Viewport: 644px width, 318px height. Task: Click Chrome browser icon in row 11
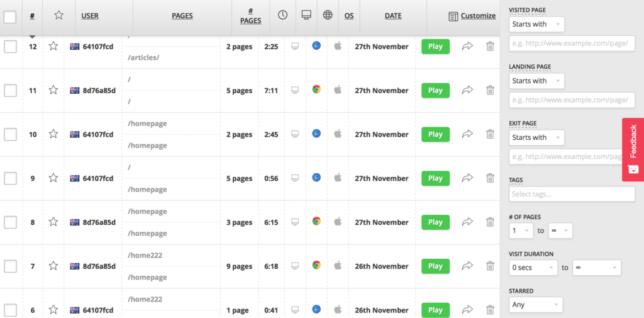click(316, 89)
